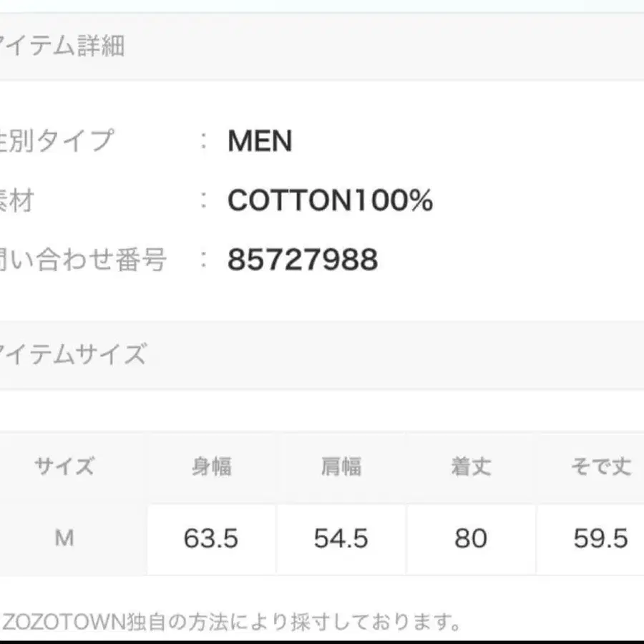644x644 pixels.
Task: Select the そで丈 column header
Action: click(600, 467)
